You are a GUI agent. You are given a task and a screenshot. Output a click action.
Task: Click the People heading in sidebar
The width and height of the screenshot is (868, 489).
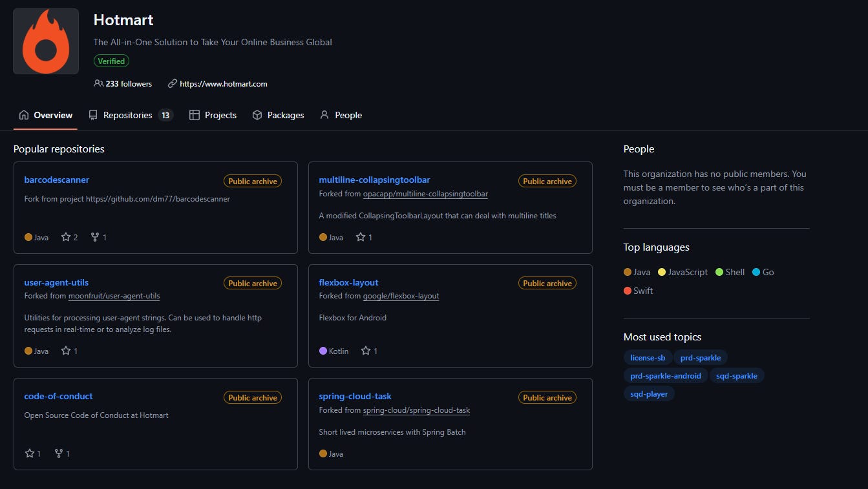click(x=639, y=149)
